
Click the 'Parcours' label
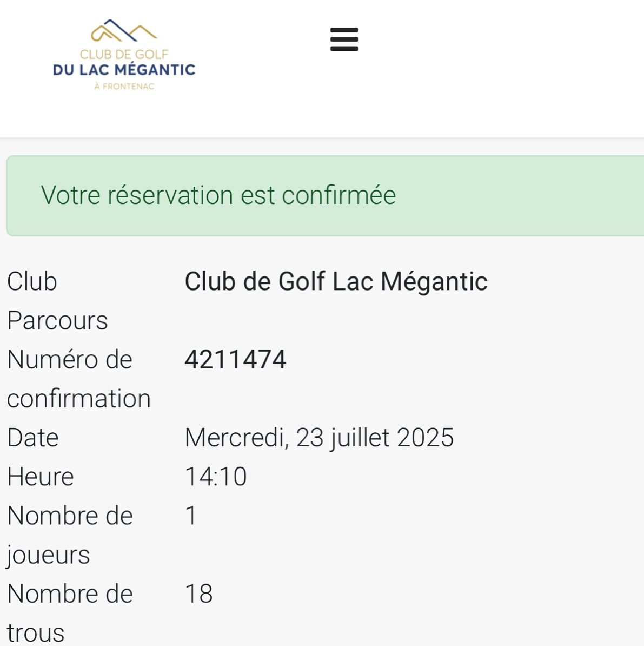tap(57, 320)
